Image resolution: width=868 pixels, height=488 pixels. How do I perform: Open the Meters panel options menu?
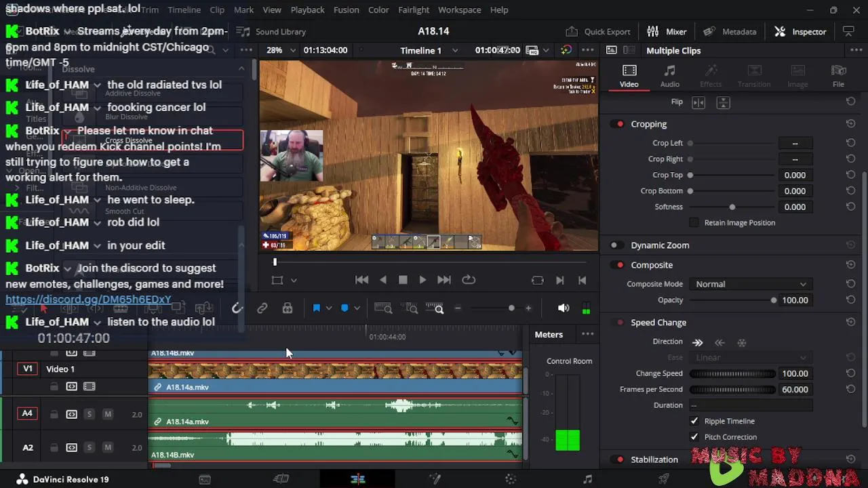click(587, 334)
